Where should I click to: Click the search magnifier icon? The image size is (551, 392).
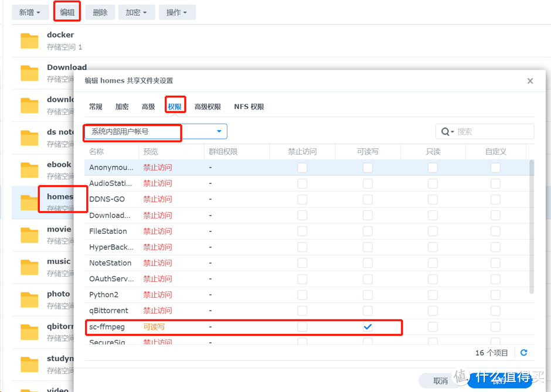(445, 132)
